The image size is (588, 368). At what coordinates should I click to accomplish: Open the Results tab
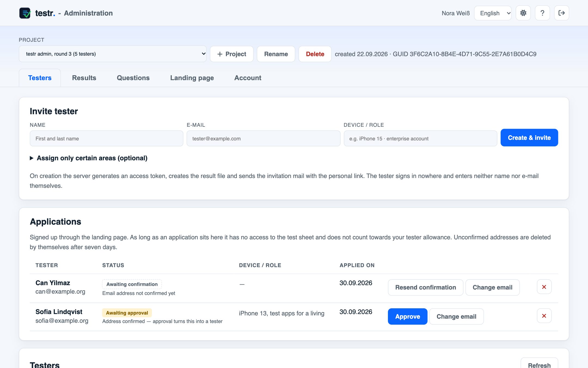[x=84, y=78]
